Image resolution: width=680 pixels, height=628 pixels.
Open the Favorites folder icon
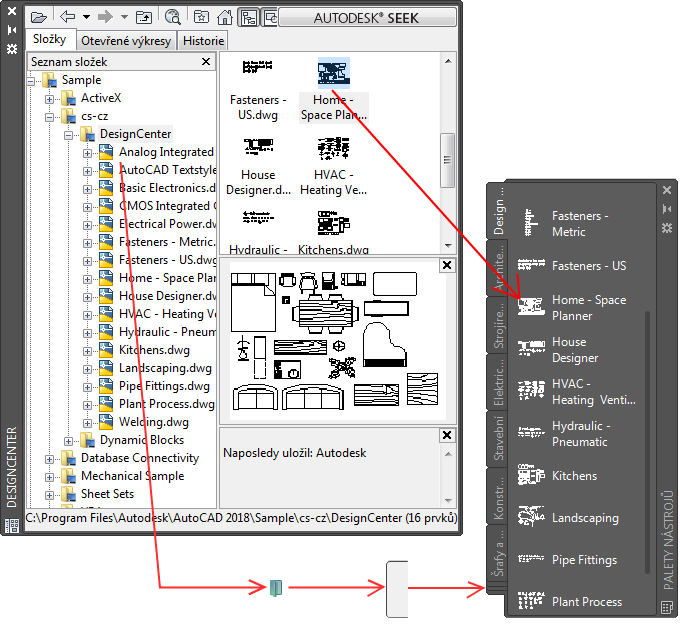201,17
